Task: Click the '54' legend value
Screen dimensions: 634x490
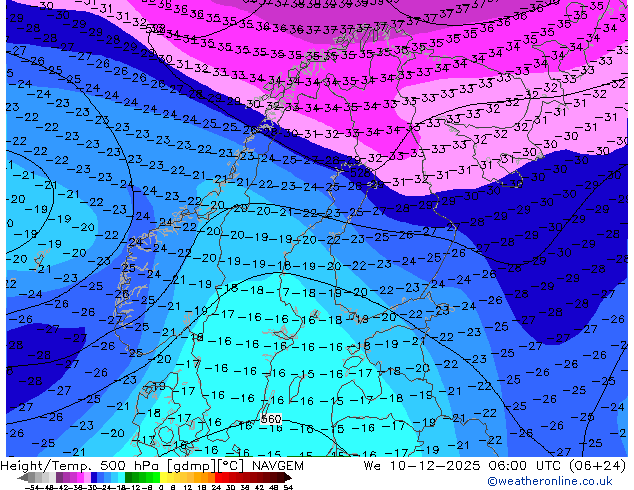Action: (x=288, y=487)
